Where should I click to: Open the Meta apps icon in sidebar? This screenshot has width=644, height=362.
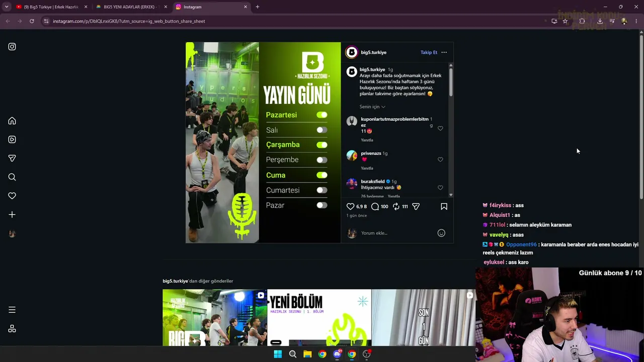(x=12, y=329)
